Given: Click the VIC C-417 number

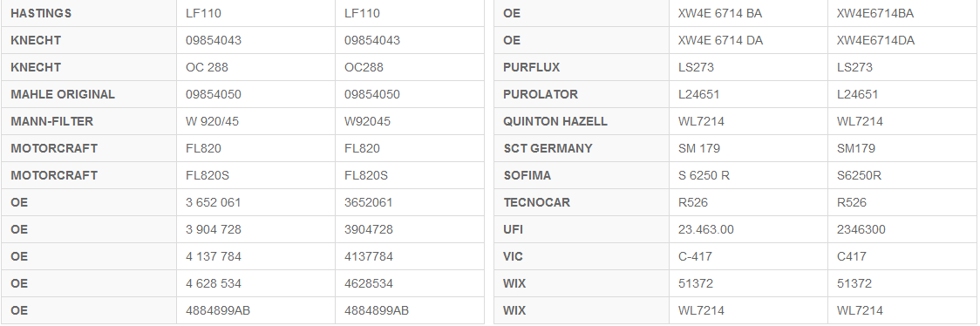Looking at the screenshot, I should [695, 256].
